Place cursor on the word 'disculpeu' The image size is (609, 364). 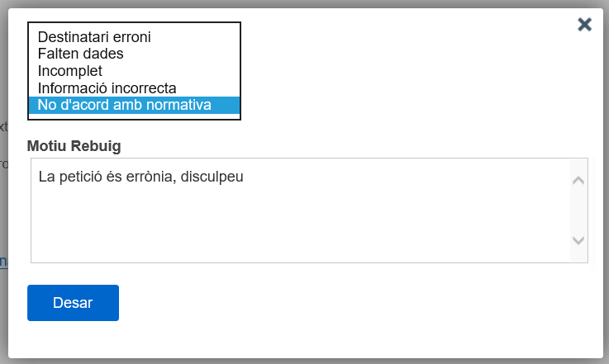click(212, 176)
